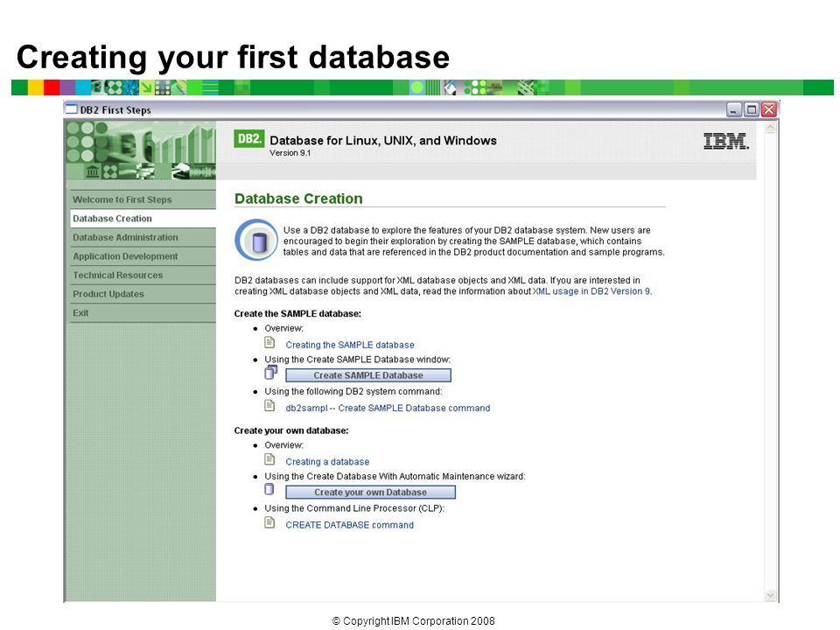This screenshot has height=630, width=840.
Task: Maximize the DB2 First Steps window
Action: tap(752, 109)
